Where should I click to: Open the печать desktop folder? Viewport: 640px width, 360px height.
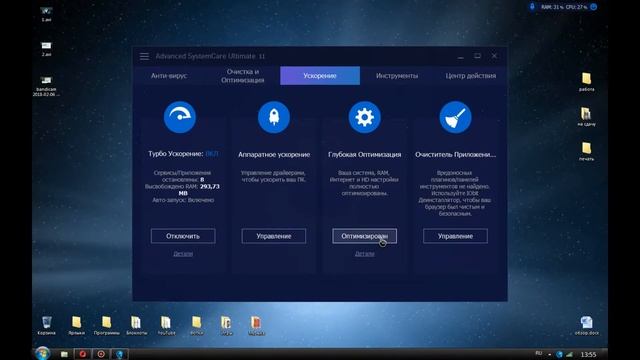coord(587,151)
